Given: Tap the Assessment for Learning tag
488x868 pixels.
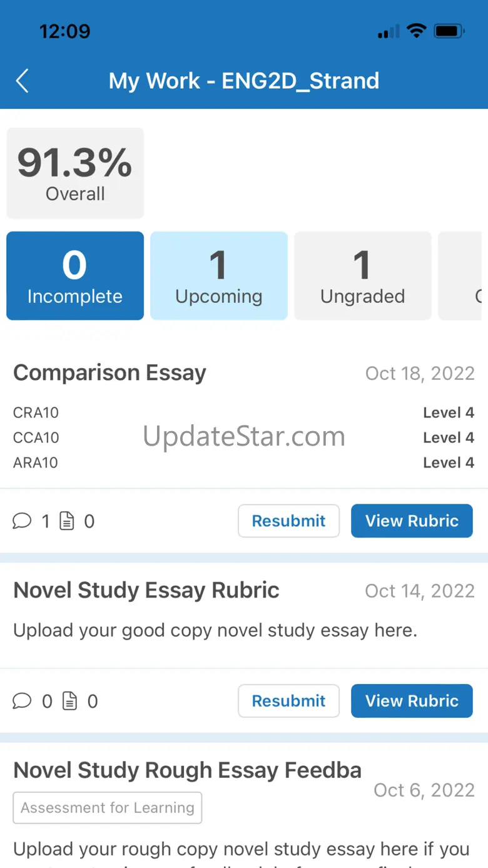Looking at the screenshot, I should coord(108,808).
